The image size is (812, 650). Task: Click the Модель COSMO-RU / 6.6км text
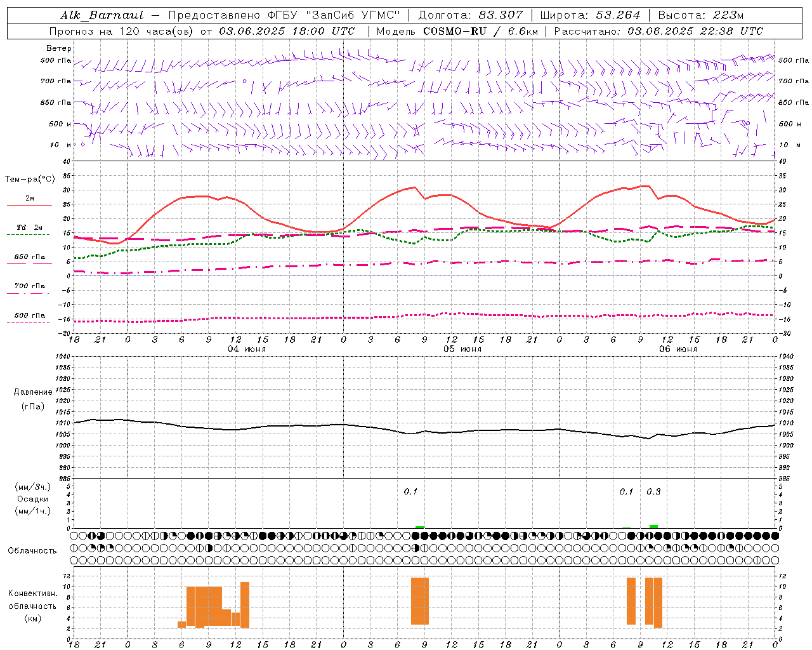pos(457,31)
